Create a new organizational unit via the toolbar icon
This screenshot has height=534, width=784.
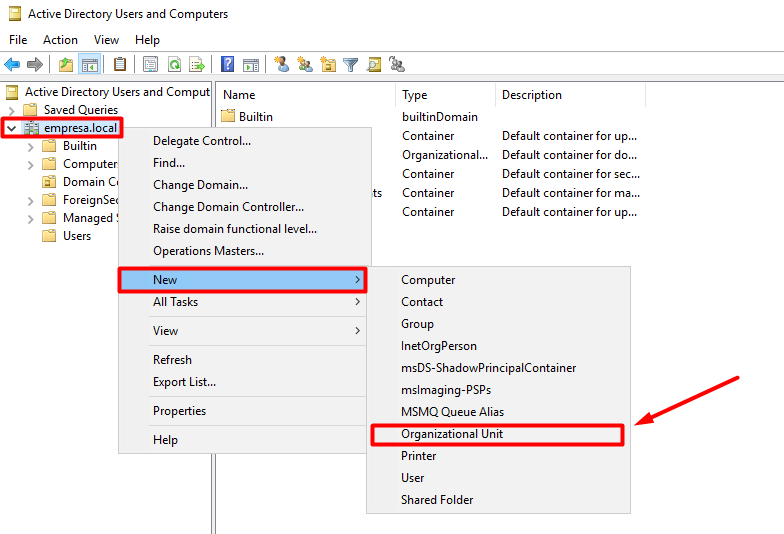click(x=328, y=64)
